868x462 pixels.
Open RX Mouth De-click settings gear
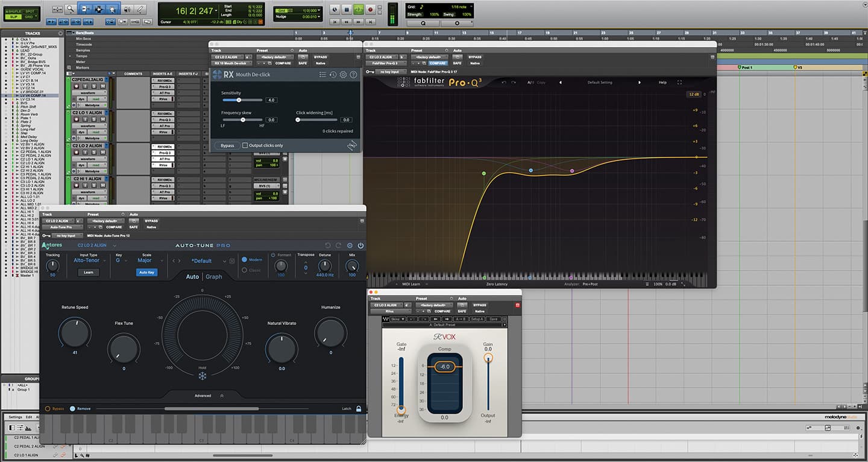click(x=343, y=75)
